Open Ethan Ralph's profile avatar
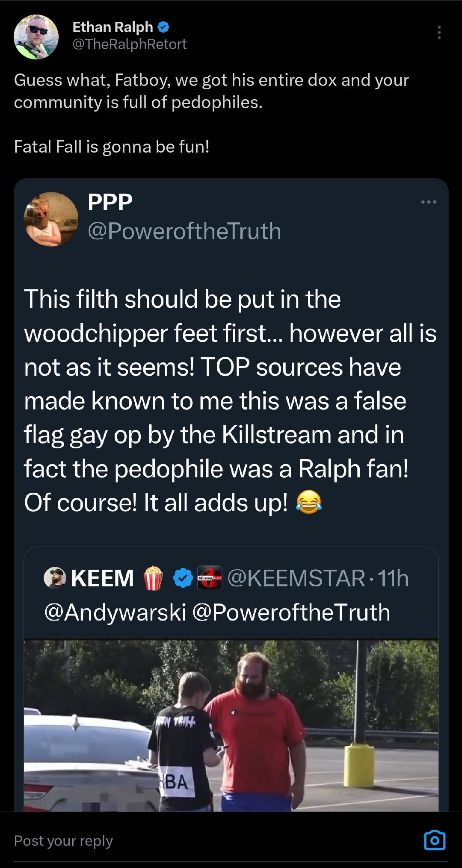 coord(36,37)
